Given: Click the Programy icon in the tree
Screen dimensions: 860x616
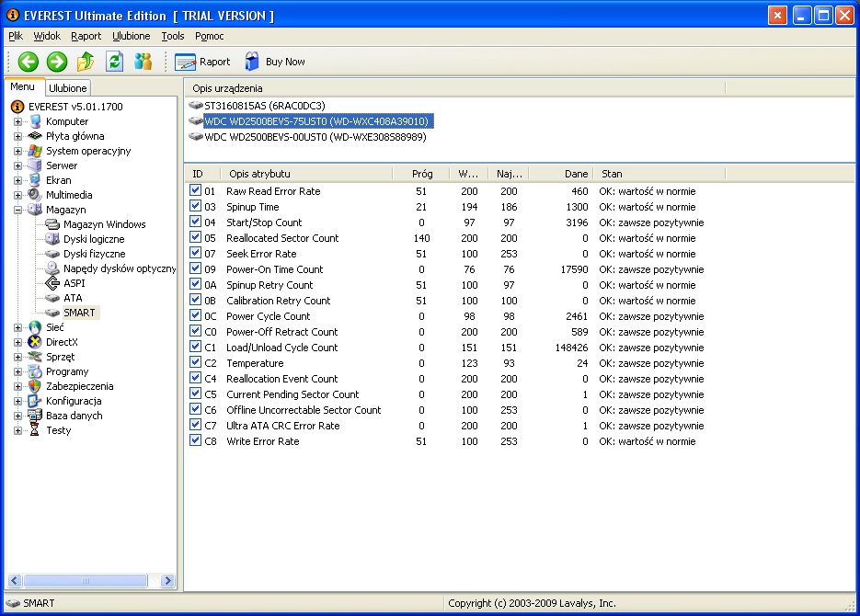Looking at the screenshot, I should 35,371.
